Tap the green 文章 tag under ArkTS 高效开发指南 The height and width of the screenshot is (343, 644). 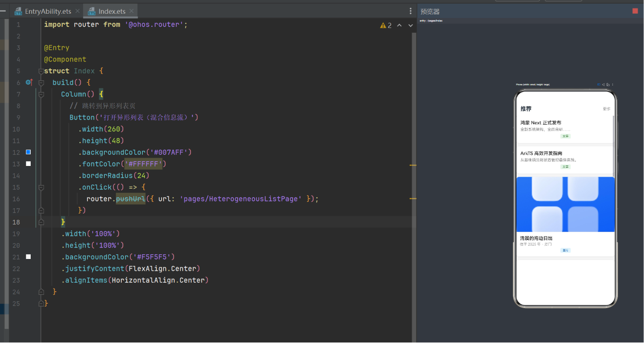565,167
